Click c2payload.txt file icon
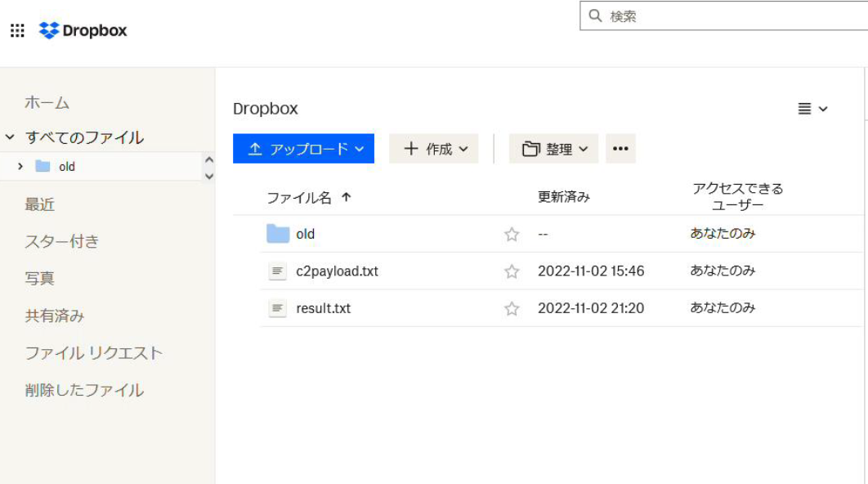This screenshot has height=484, width=868. [x=277, y=271]
